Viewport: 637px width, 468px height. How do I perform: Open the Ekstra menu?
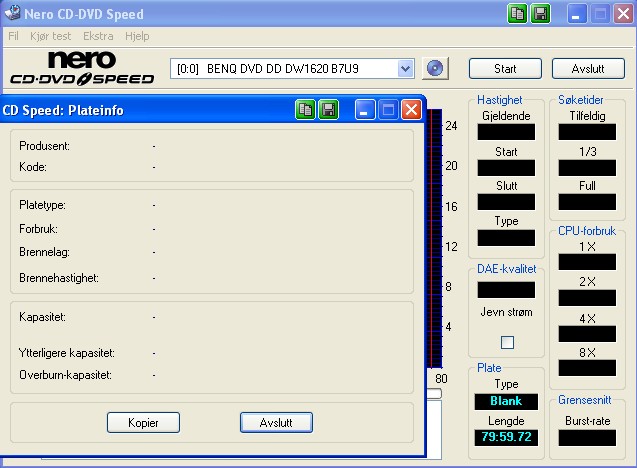[x=98, y=36]
